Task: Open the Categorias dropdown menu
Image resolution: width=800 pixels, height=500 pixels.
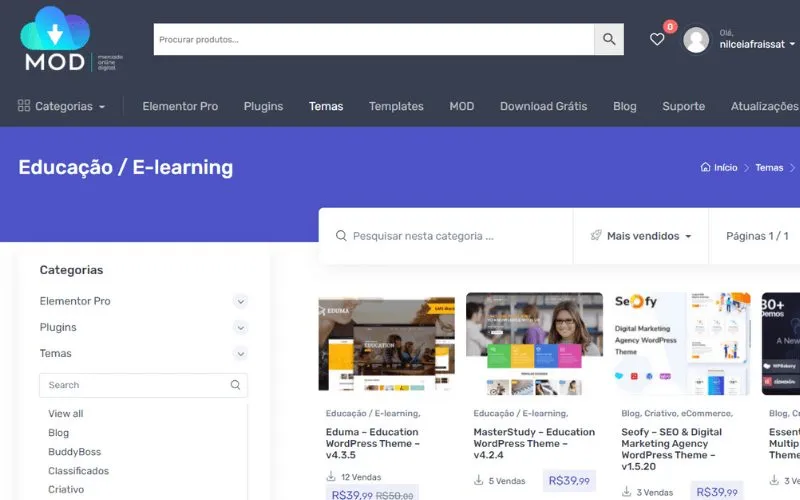Action: click(x=62, y=106)
